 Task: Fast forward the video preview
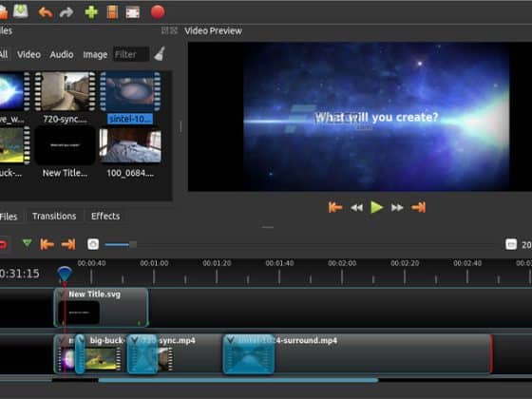(x=397, y=208)
